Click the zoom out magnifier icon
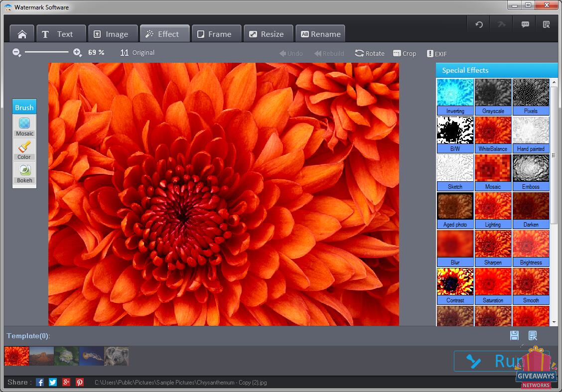Screen dimensions: 562x392 (x=16, y=53)
